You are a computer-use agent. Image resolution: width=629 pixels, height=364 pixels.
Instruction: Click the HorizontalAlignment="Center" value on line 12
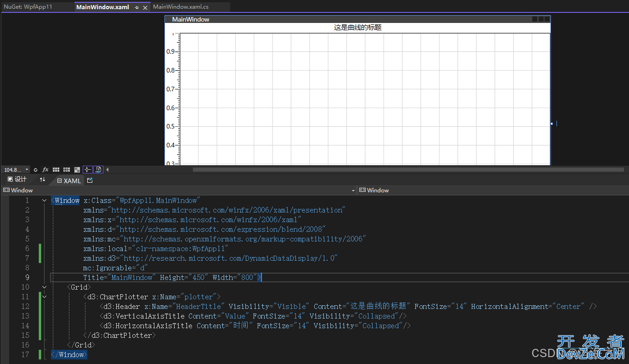[x=568, y=307]
